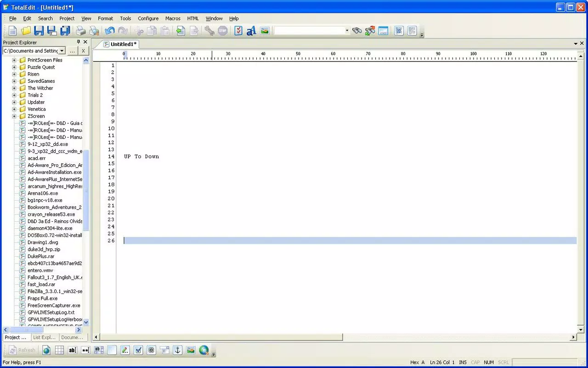Click the HTML web page globe icon
588x368 pixels.
coord(46,350)
